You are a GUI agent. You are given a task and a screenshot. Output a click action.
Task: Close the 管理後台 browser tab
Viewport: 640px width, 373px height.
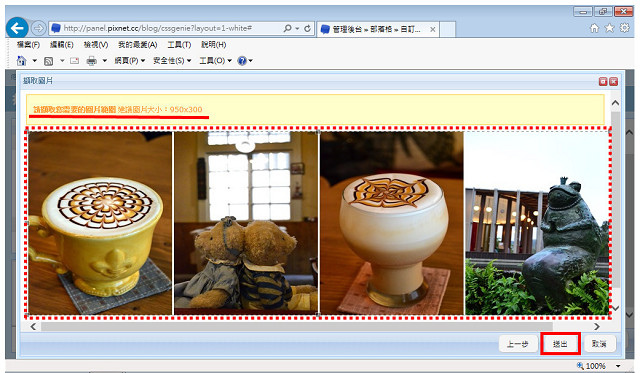[x=432, y=29]
